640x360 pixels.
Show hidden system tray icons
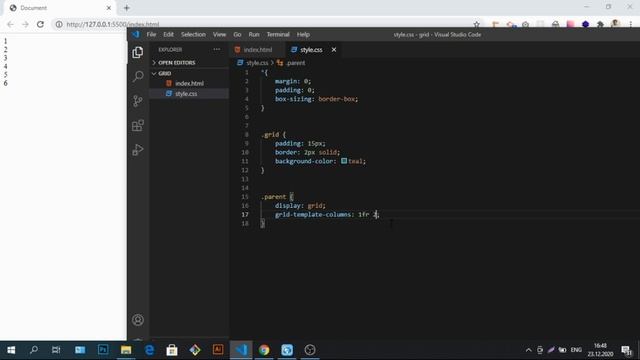tap(529, 350)
